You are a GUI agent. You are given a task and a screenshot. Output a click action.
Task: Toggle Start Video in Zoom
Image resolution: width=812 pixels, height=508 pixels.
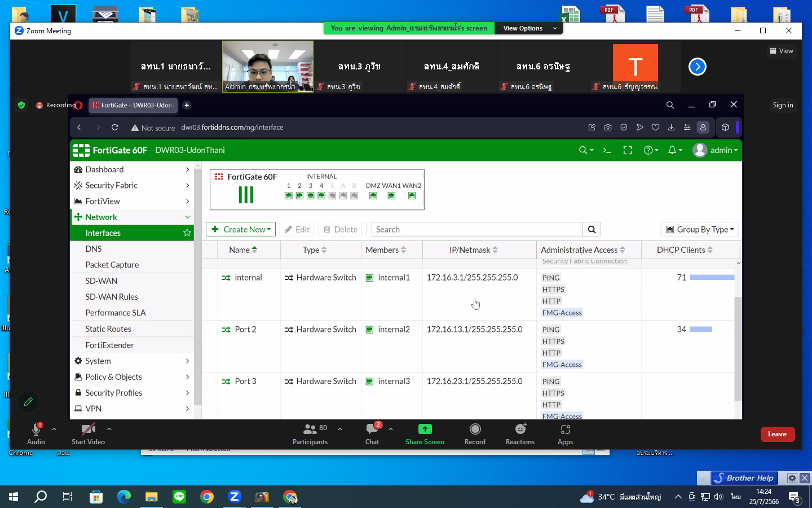88,433
